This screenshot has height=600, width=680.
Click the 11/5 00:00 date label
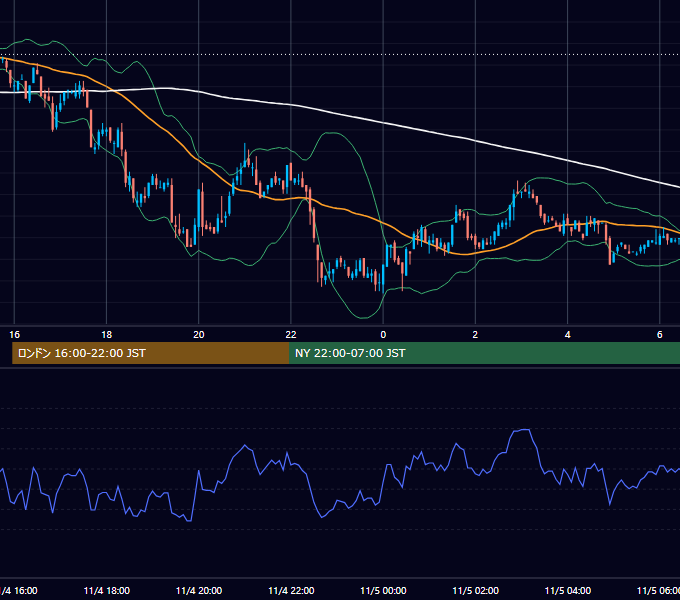(x=383, y=590)
